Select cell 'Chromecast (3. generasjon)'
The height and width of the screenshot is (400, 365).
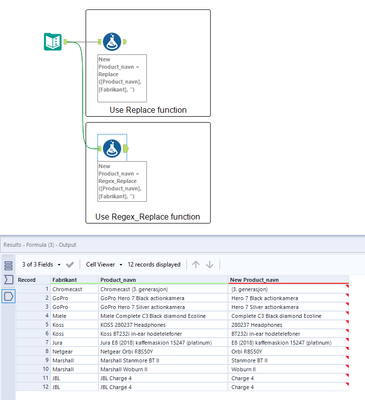point(163,289)
